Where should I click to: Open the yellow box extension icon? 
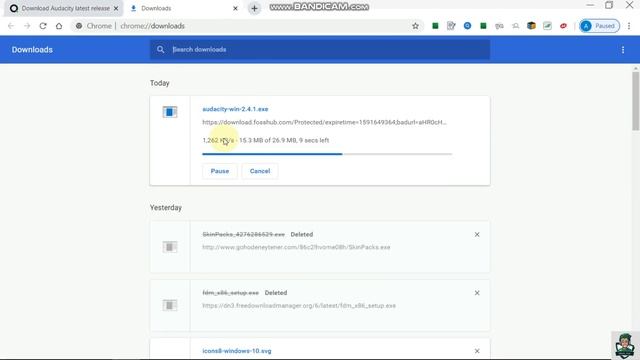[x=531, y=26]
